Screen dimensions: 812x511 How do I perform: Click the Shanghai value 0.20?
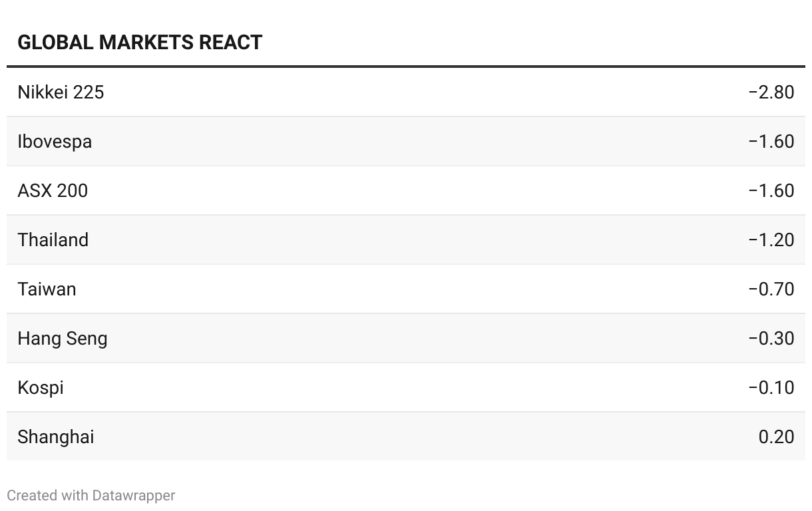(776, 436)
